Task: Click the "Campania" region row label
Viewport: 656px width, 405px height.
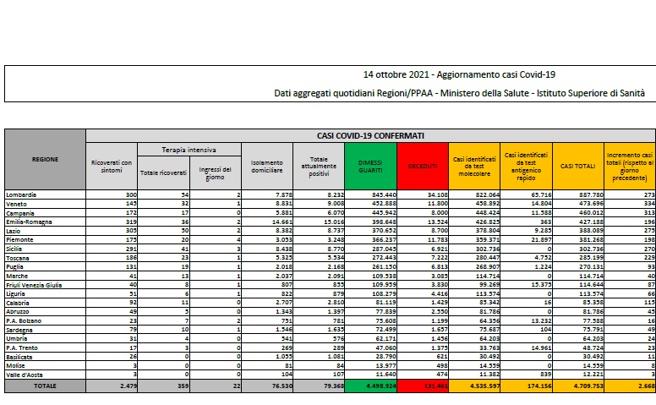Action: coord(20,213)
